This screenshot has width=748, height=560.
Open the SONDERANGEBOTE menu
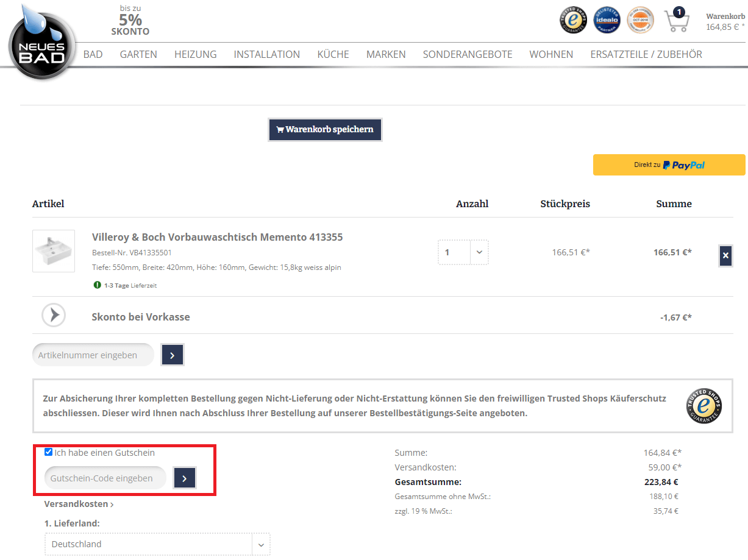468,54
